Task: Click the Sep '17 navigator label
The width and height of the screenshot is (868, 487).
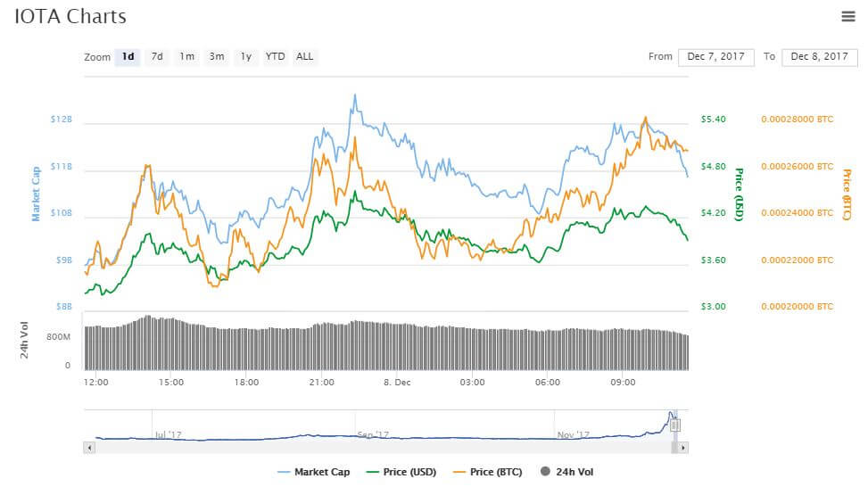Action: (373, 435)
